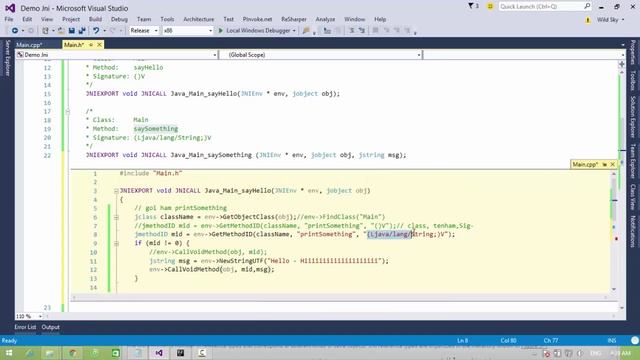The height and width of the screenshot is (360, 640).
Task: Click the comment selection toolbar icon
Action: point(351,31)
